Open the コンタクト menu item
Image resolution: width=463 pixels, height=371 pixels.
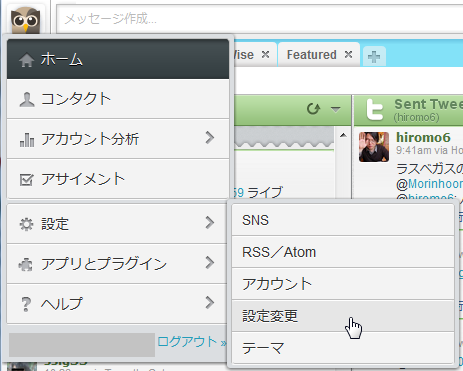click(118, 99)
